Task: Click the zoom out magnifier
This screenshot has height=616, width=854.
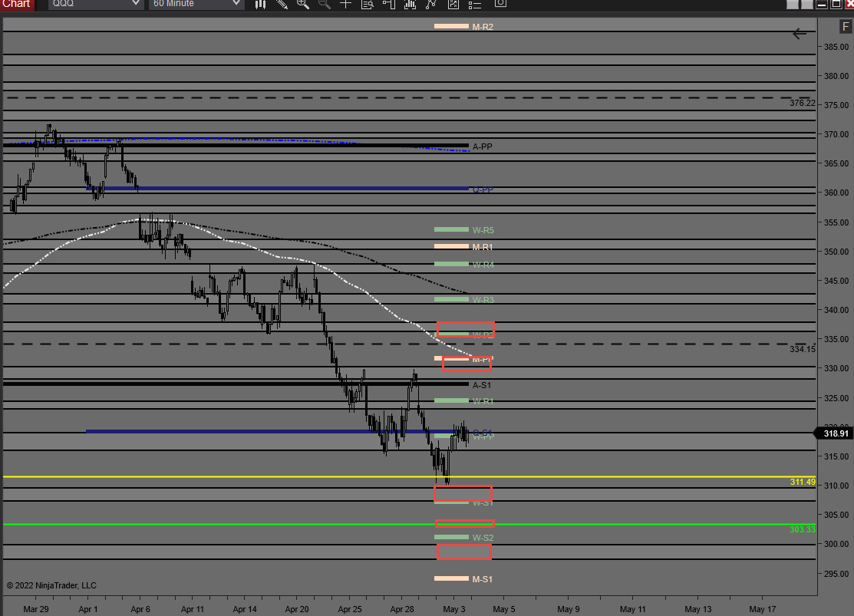Action: coord(324,4)
